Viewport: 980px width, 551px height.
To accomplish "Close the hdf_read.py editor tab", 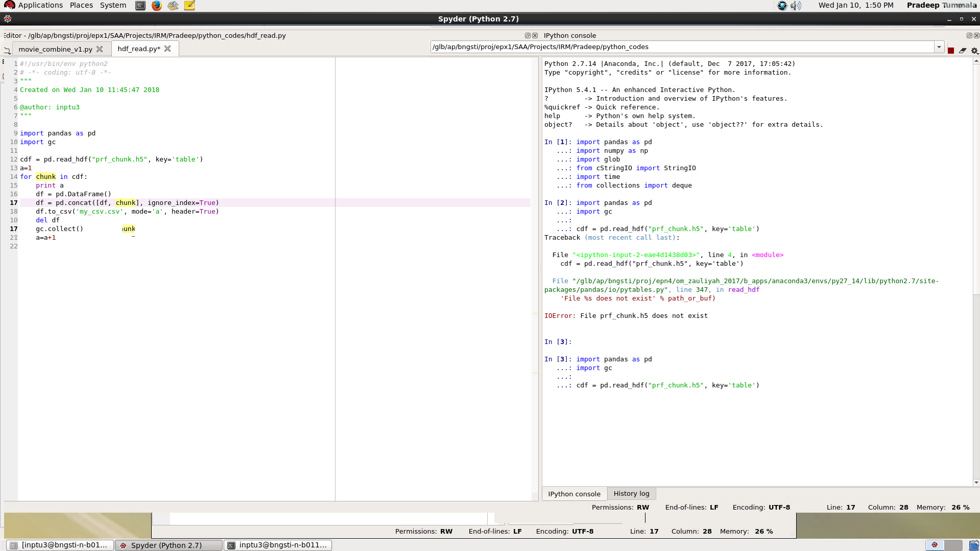I will coord(168,49).
